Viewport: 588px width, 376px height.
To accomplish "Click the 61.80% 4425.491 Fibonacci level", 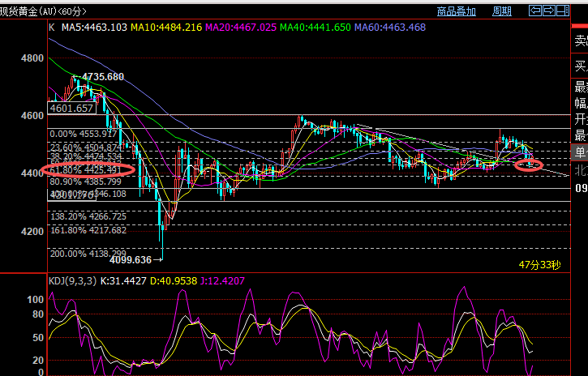I will pyautogui.click(x=86, y=170).
